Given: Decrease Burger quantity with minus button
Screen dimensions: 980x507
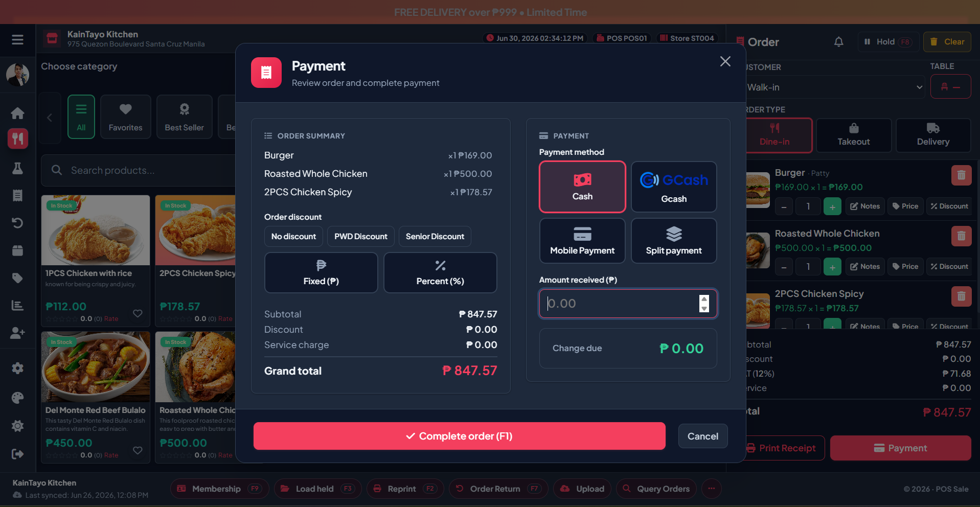Looking at the screenshot, I should [x=784, y=206].
